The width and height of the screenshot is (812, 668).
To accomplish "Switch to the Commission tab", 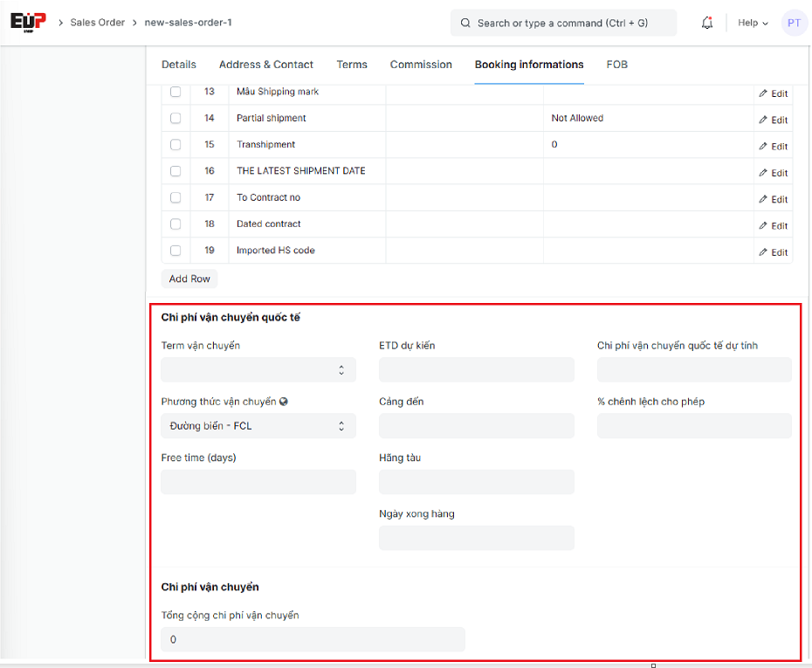I will pos(421,65).
